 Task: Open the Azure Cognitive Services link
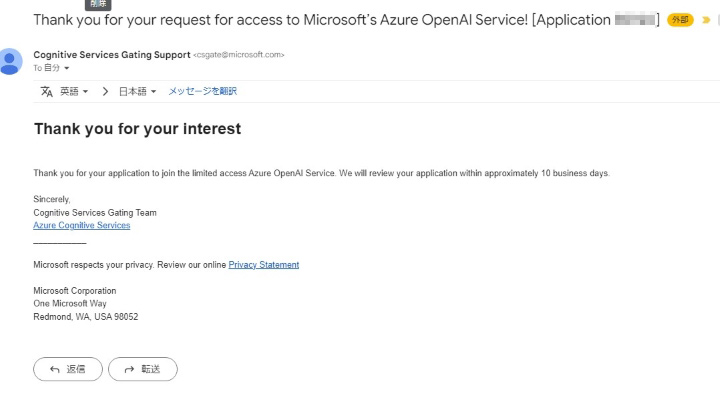click(x=81, y=225)
